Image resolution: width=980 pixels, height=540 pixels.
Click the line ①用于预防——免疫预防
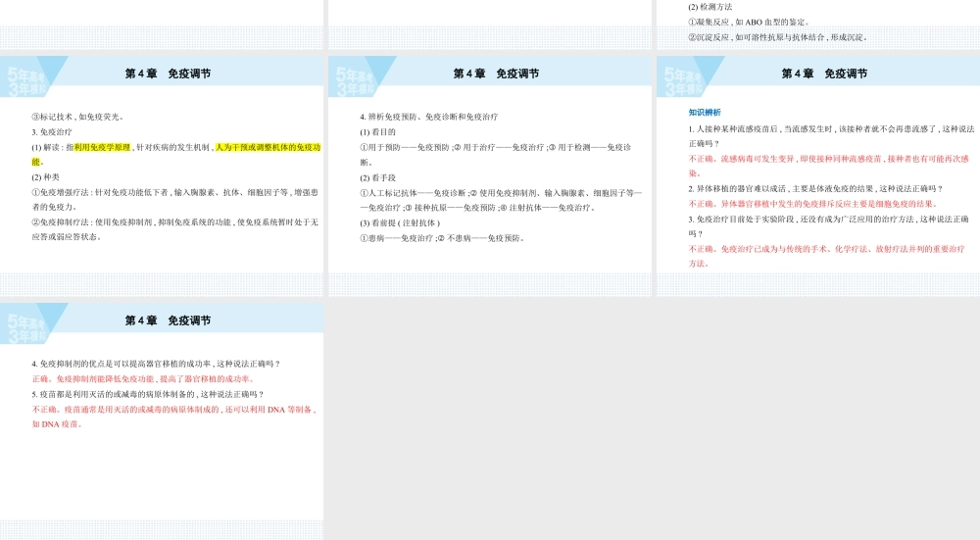[496, 155]
